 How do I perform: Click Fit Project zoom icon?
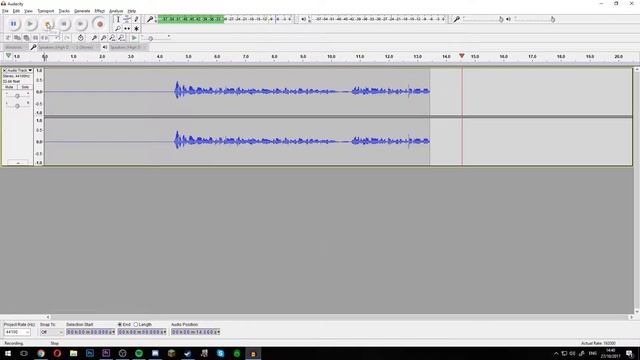point(121,38)
